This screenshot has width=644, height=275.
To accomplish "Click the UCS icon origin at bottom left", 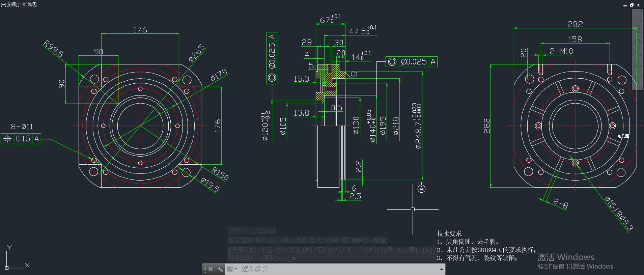I will point(7,268).
